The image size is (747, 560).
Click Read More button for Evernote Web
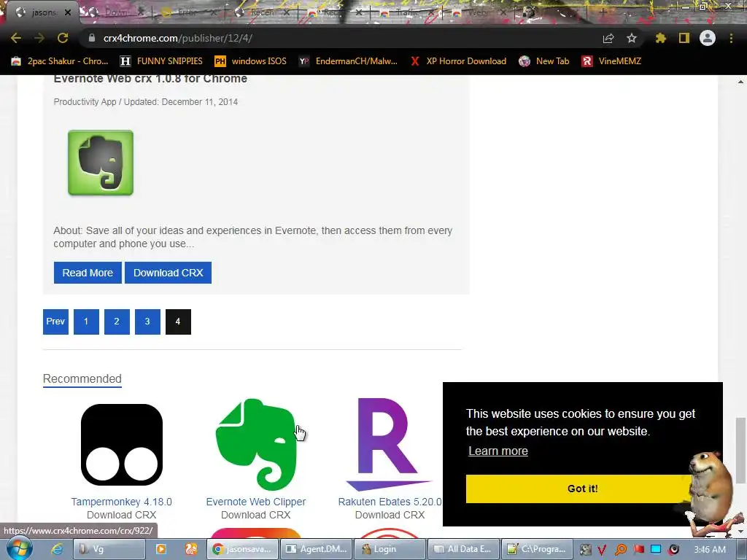pos(88,273)
